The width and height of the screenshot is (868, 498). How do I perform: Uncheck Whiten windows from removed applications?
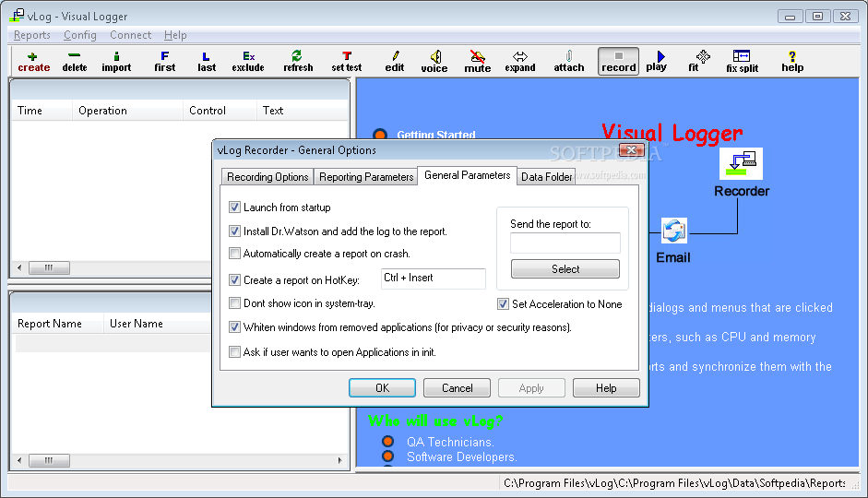point(234,327)
